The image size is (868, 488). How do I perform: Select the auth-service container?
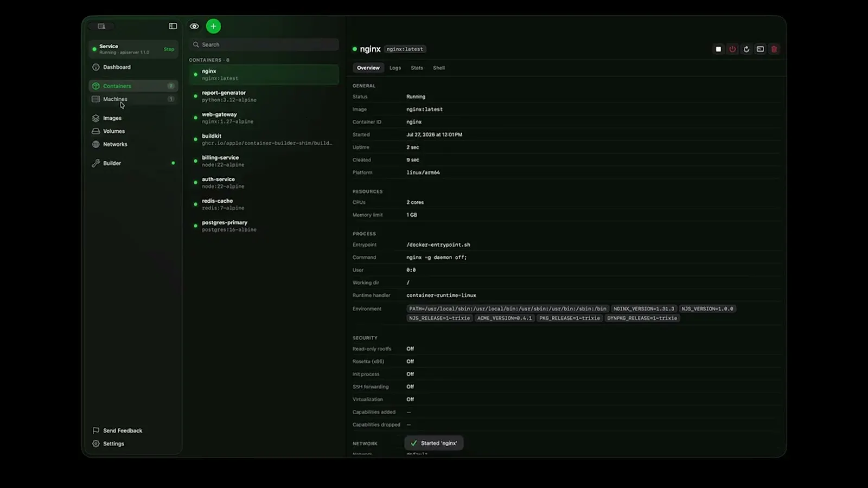[x=264, y=183]
